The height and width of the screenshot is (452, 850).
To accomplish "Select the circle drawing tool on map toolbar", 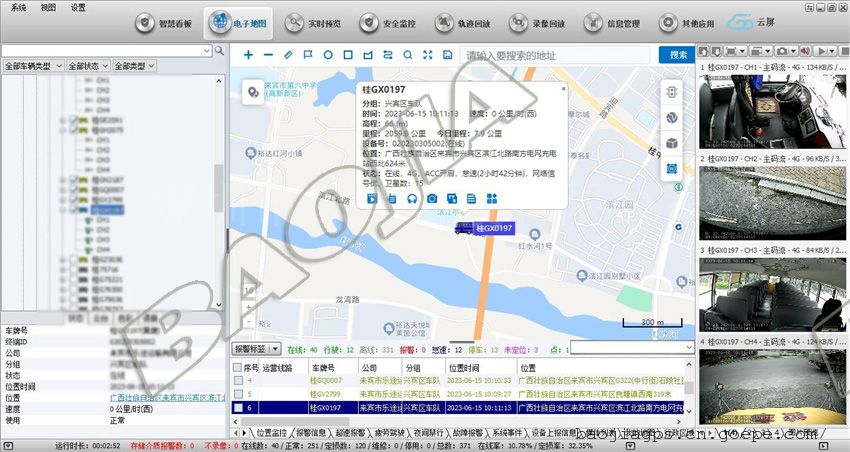I will (x=328, y=55).
